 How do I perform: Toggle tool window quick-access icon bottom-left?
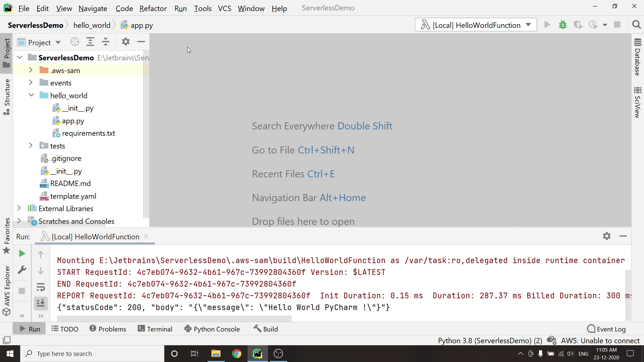pyautogui.click(x=7, y=340)
